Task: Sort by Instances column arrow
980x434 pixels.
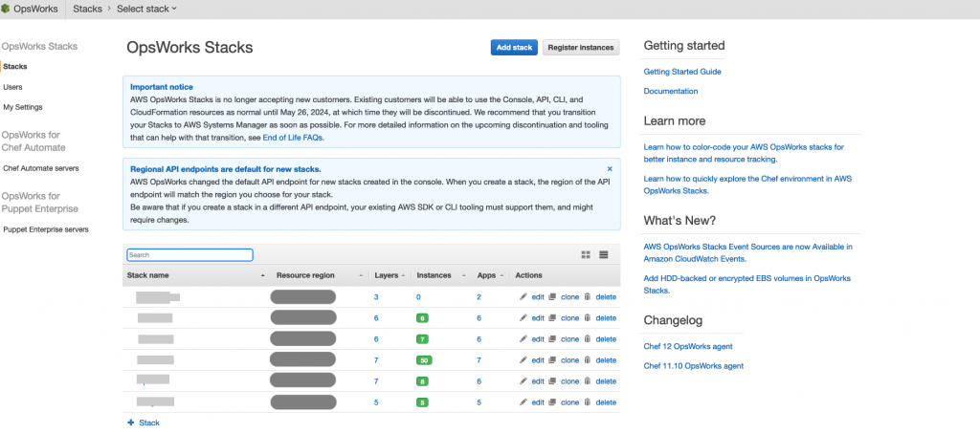Action: [x=464, y=275]
